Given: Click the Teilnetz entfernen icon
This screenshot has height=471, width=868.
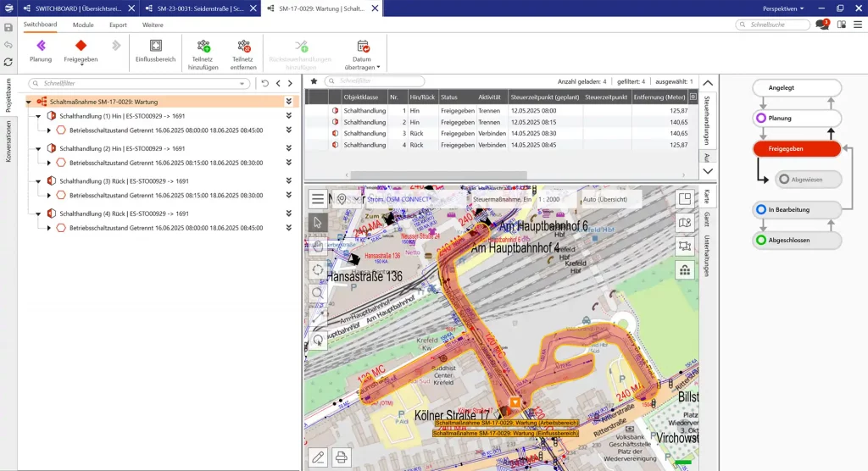Looking at the screenshot, I should point(243,46).
